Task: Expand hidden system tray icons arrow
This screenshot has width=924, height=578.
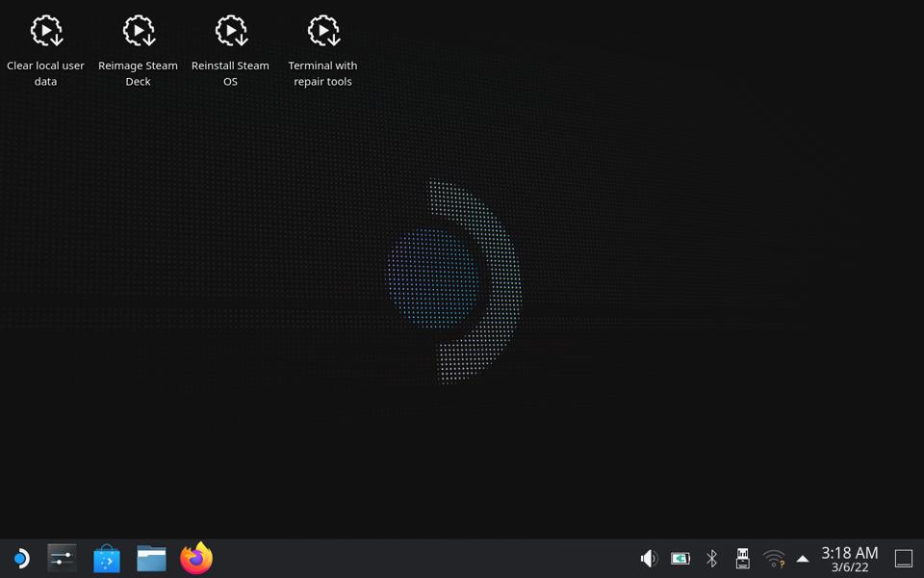Action: [802, 559]
